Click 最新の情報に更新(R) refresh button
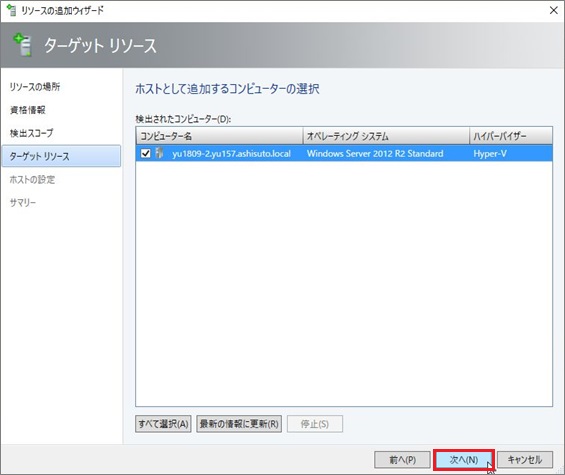 tap(239, 424)
